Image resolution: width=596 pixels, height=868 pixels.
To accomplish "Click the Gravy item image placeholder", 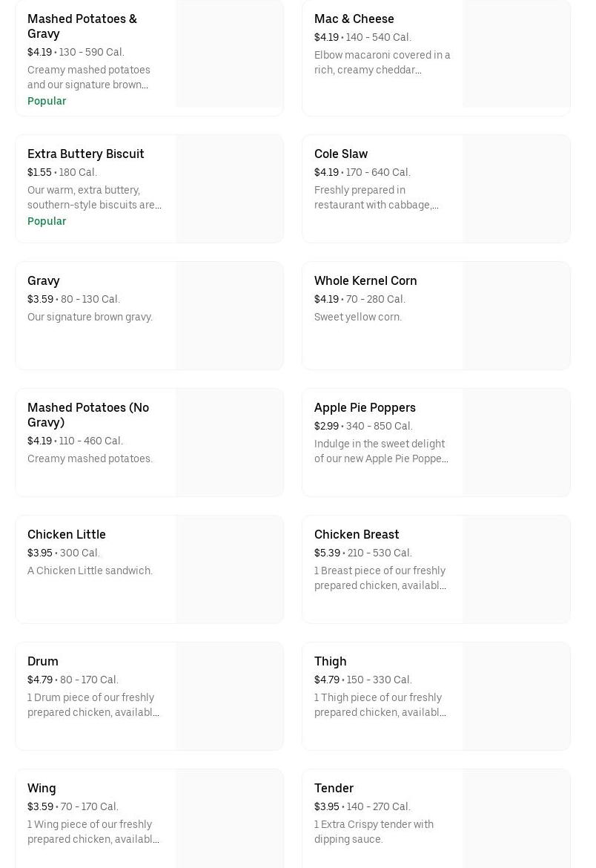I will tap(229, 315).
